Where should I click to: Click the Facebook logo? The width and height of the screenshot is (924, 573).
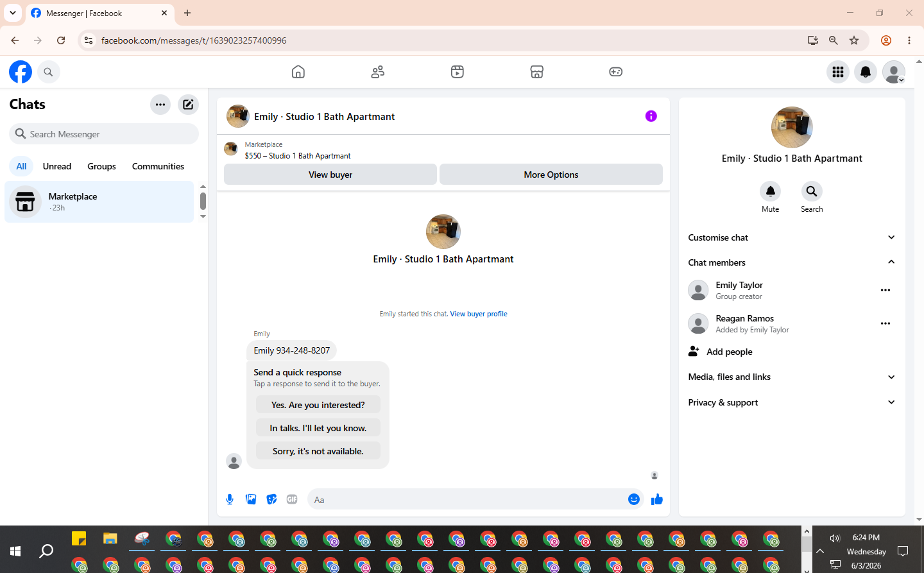coord(21,72)
